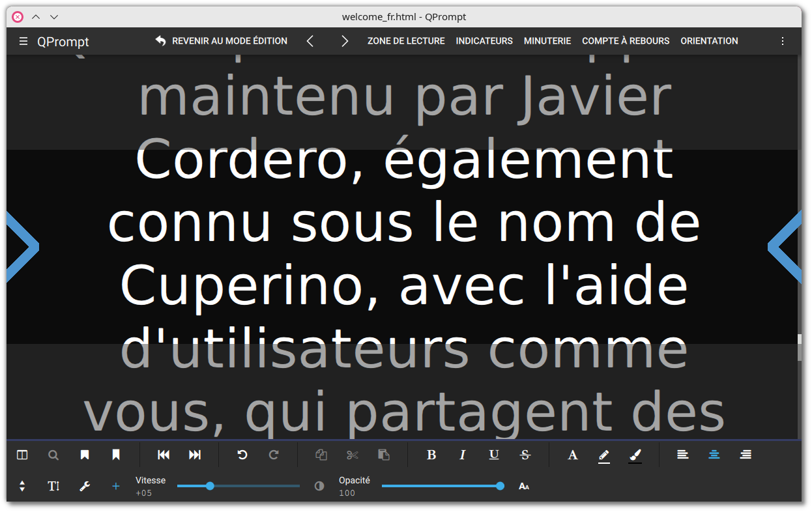Toggle strikethrough formatting
The image size is (812, 512).
(x=525, y=455)
